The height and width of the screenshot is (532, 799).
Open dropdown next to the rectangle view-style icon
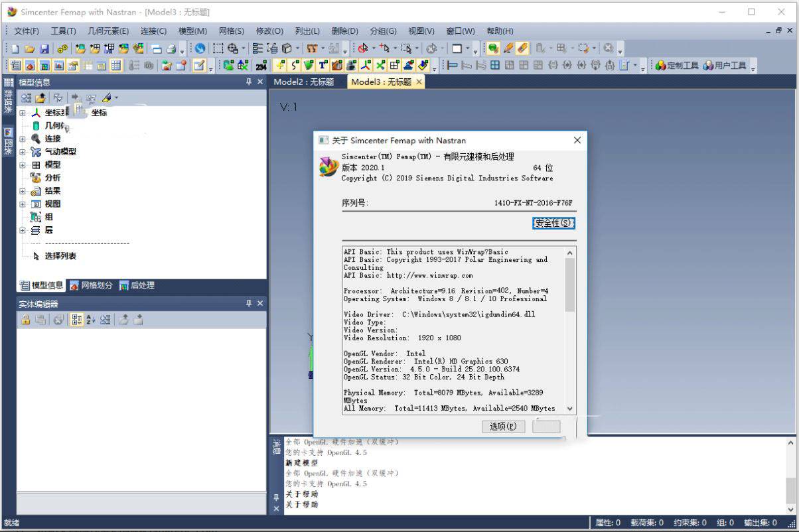(x=468, y=48)
